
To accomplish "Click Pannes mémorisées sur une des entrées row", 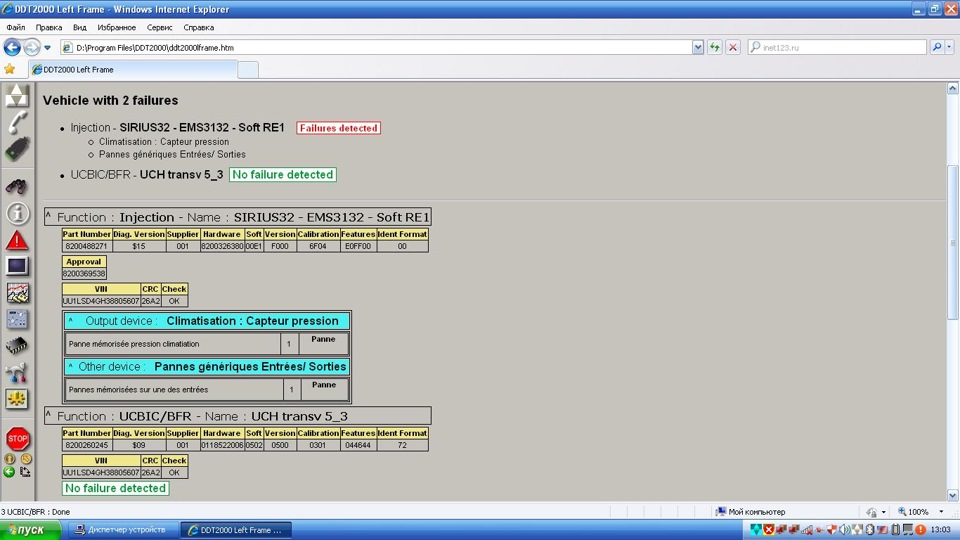I will click(x=207, y=389).
